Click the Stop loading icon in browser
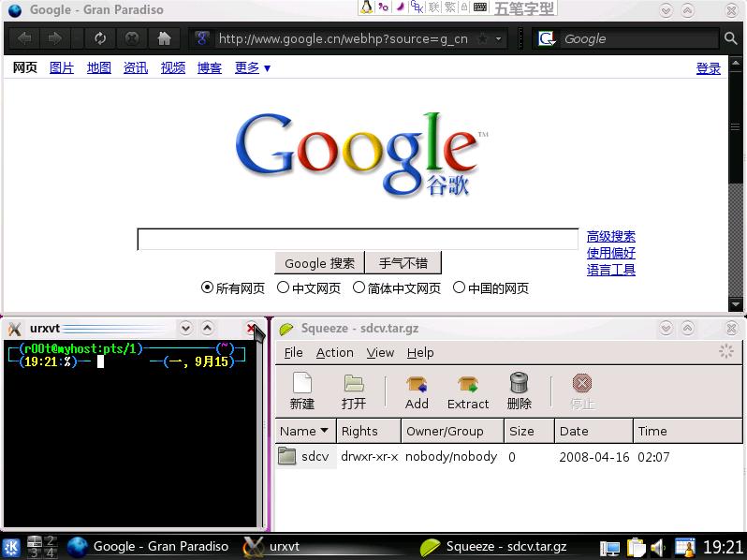 (132, 38)
